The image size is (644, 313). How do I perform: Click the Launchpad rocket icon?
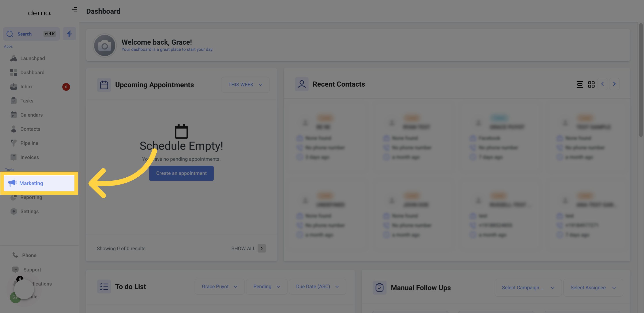click(14, 58)
